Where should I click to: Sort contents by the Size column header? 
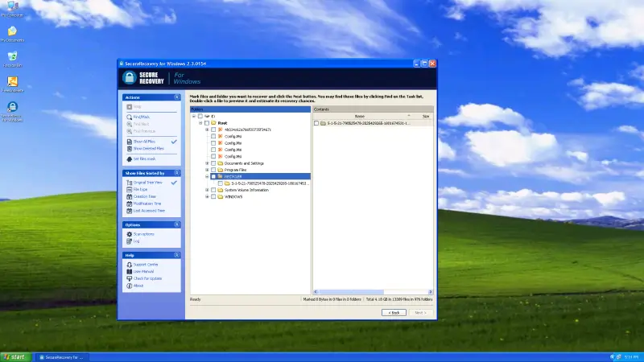click(x=425, y=117)
